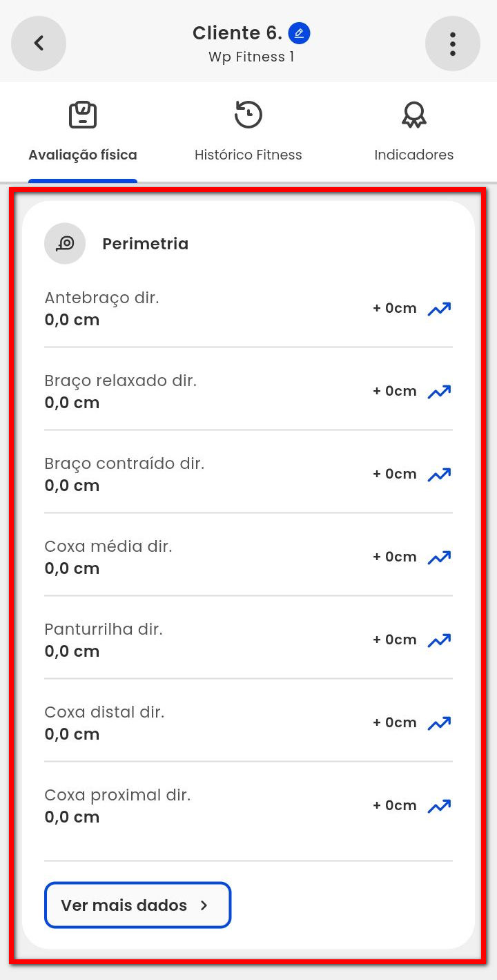This screenshot has width=497, height=980.
Task: Open trend chart for Antebraço dir.
Action: (x=439, y=309)
